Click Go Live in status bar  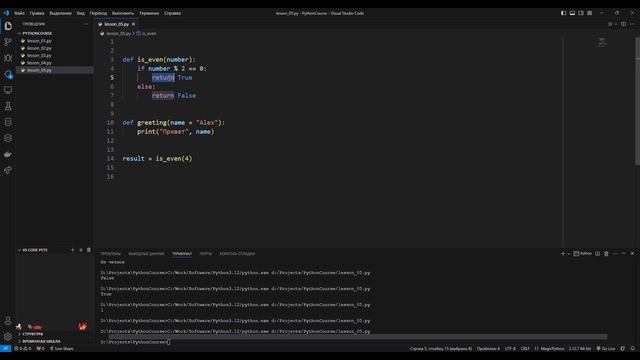pyautogui.click(x=606, y=349)
